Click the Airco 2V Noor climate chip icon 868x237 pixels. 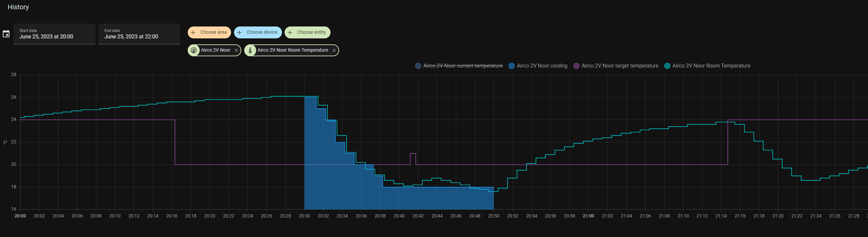pos(194,50)
